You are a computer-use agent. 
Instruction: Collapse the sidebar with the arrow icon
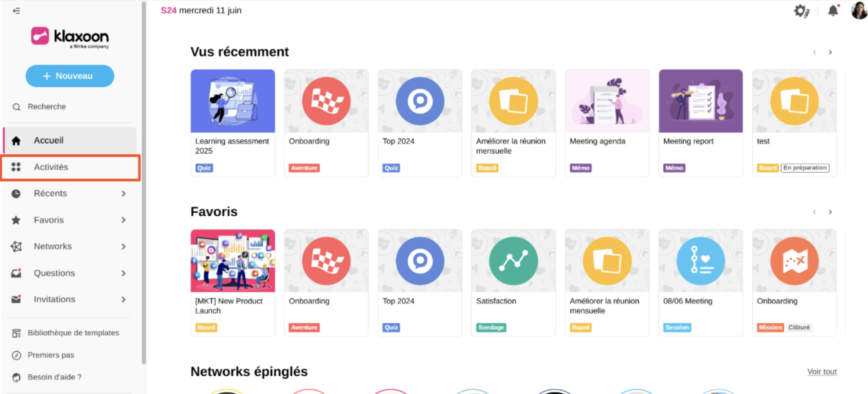coord(16,11)
